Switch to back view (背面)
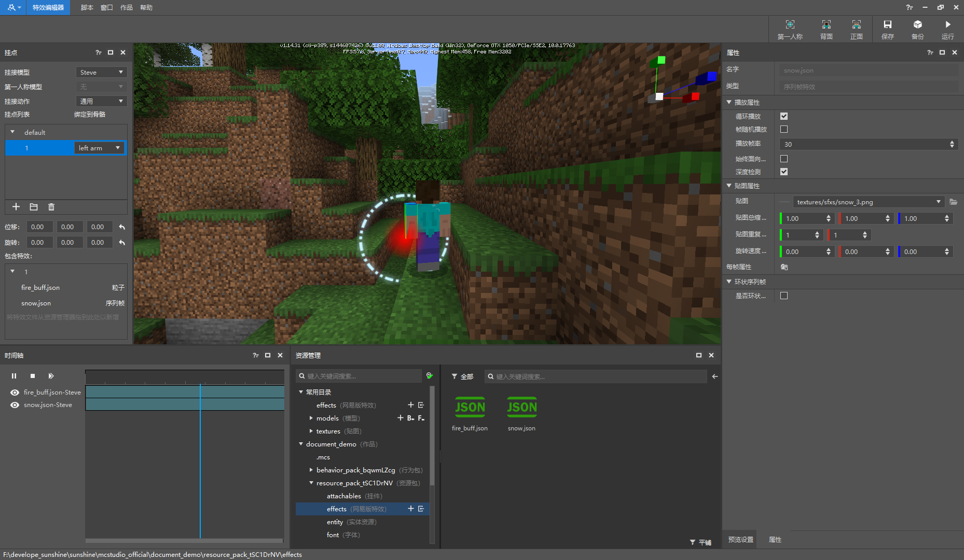The width and height of the screenshot is (964, 560). tap(826, 30)
